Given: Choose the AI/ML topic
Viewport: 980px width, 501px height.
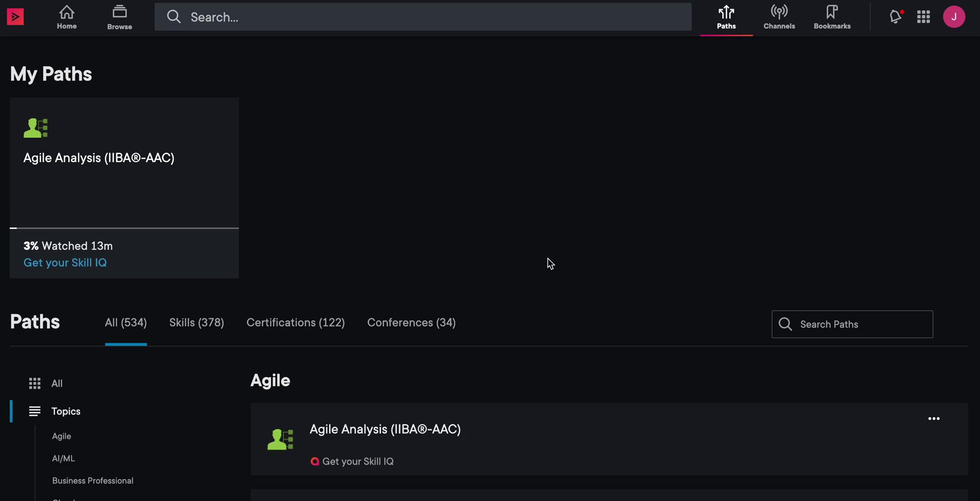Looking at the screenshot, I should (64, 459).
